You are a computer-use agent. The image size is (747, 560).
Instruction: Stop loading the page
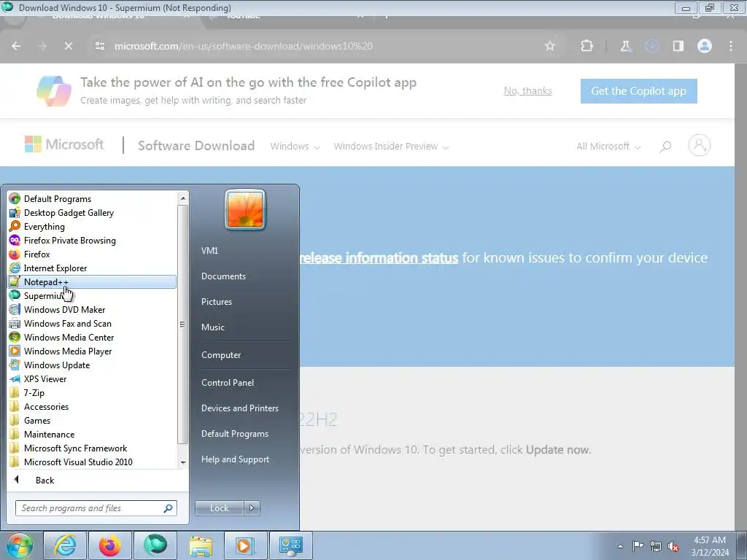68,46
